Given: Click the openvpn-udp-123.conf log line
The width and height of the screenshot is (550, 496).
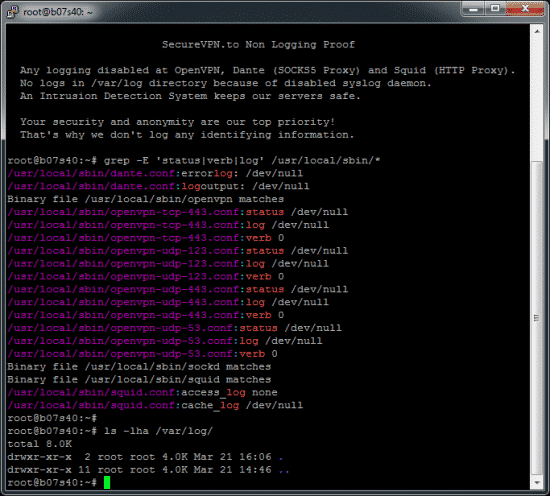Looking at the screenshot, I should coord(168,264).
